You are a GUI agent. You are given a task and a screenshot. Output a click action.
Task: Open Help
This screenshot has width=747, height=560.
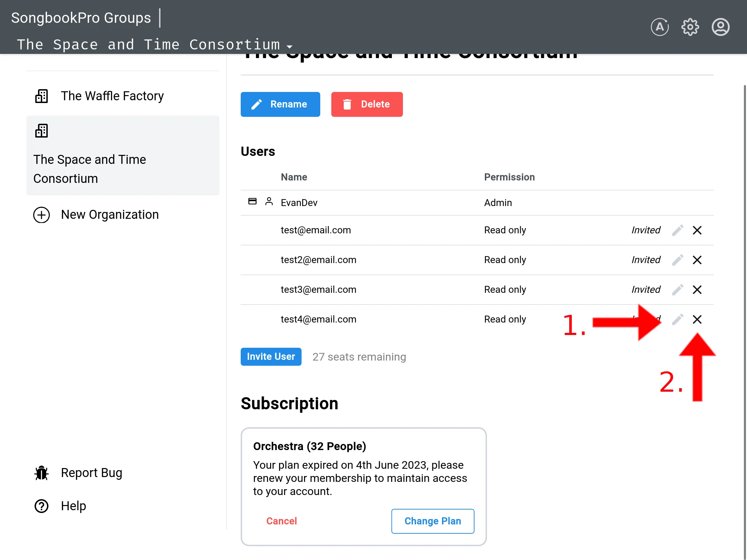click(73, 506)
